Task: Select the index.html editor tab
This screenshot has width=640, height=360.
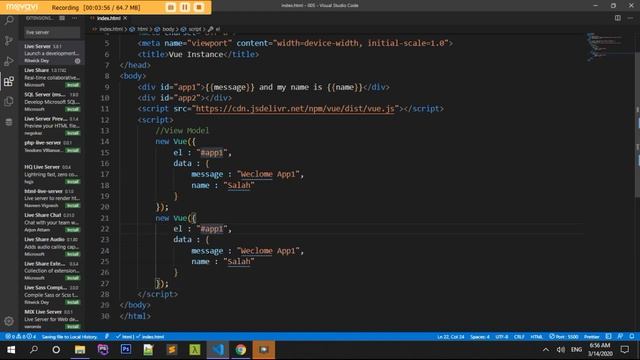Action: 109,18
